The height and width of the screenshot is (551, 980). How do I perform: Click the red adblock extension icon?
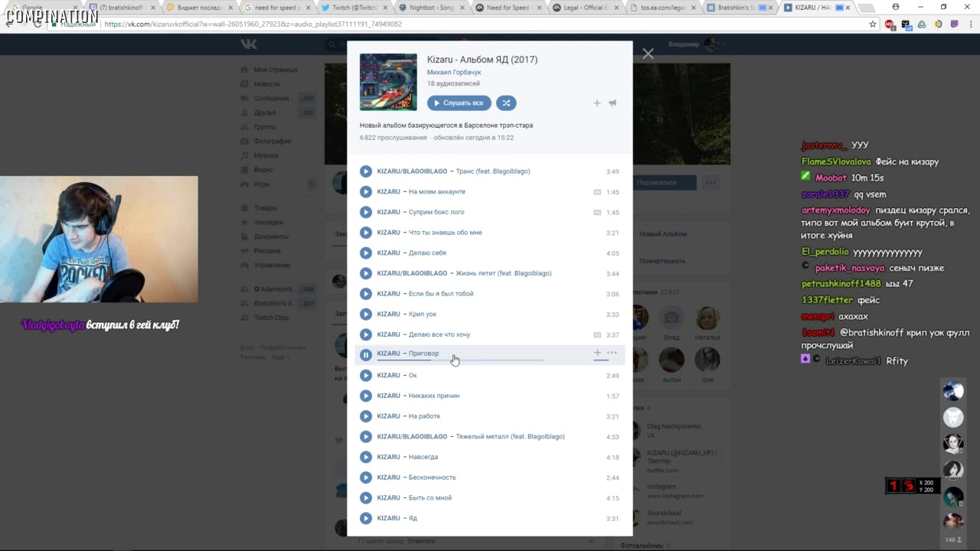(x=890, y=24)
